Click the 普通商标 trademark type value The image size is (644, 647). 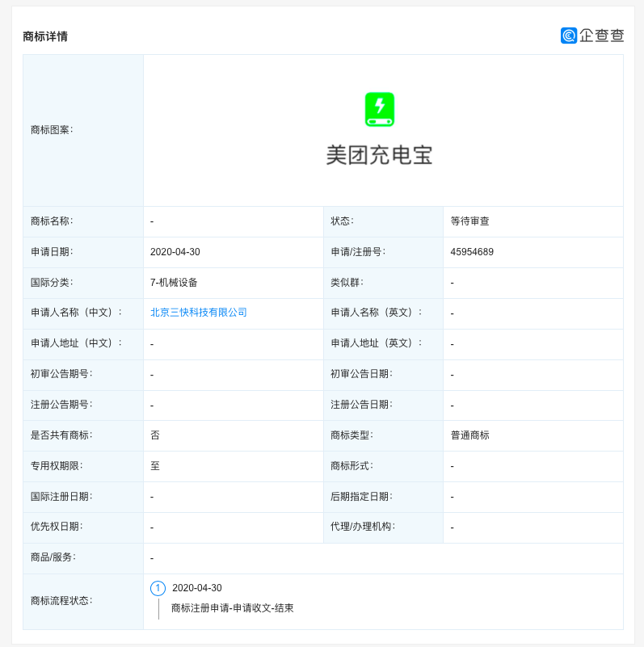tap(469, 435)
